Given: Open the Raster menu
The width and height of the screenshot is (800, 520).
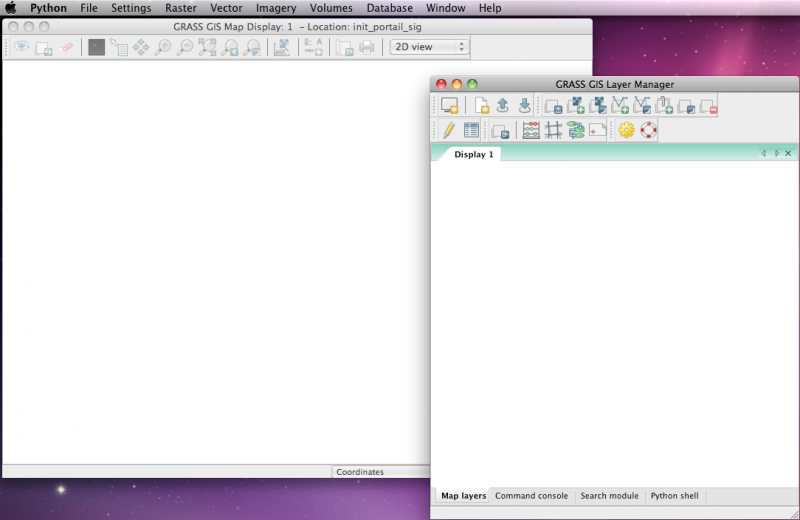Looking at the screenshot, I should click(181, 8).
